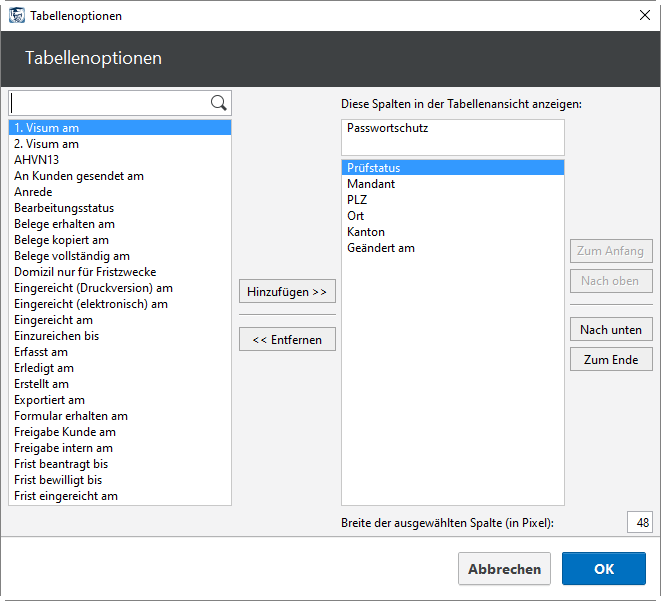Image resolution: width=661 pixels, height=601 pixels.
Task: Edit the column width field showing 48
Action: (x=640, y=522)
